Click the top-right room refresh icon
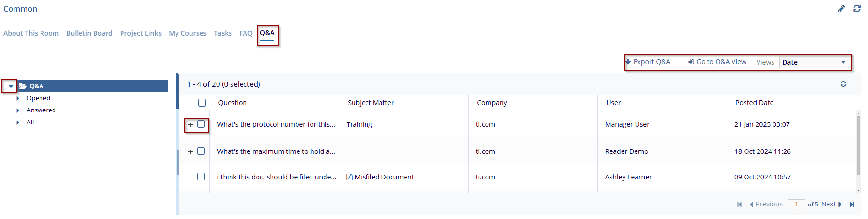 (857, 9)
